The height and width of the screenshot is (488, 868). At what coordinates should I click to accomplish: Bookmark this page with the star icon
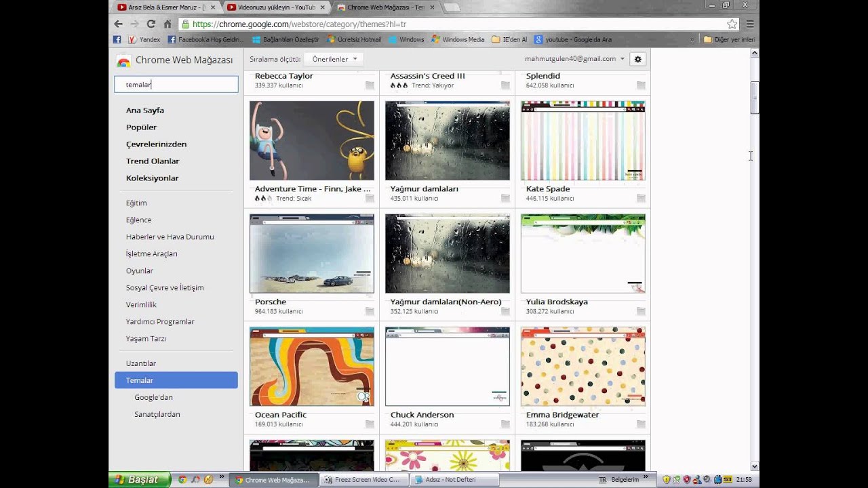pyautogui.click(x=732, y=24)
